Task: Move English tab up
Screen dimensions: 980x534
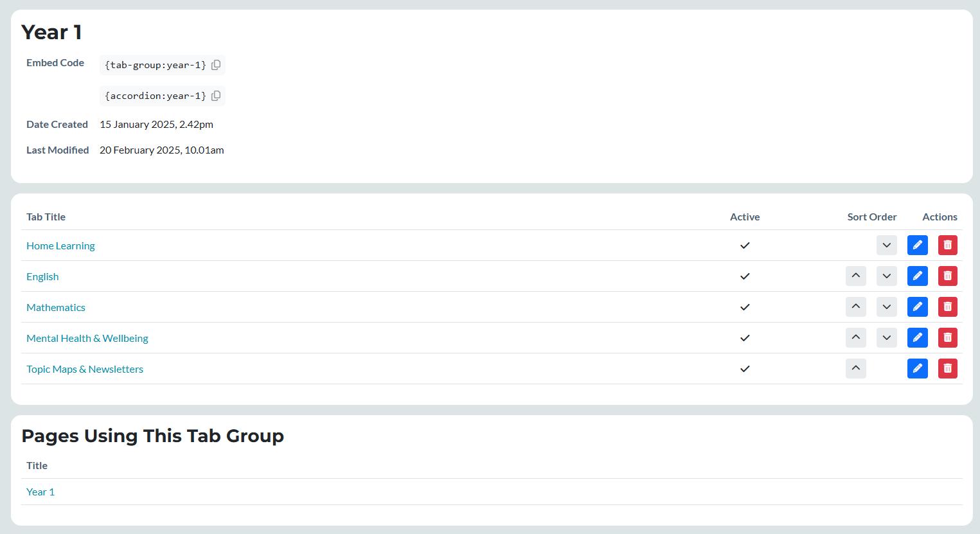Action: (855, 276)
